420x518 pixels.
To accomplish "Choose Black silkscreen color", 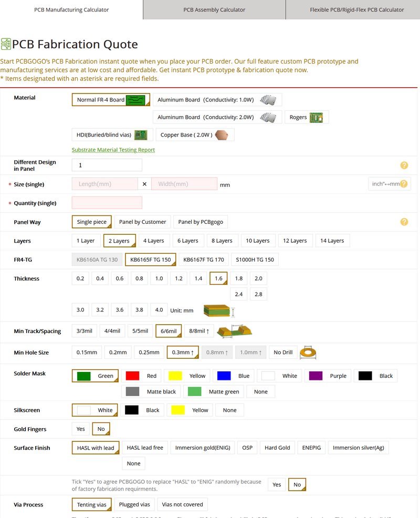I will 142,410.
